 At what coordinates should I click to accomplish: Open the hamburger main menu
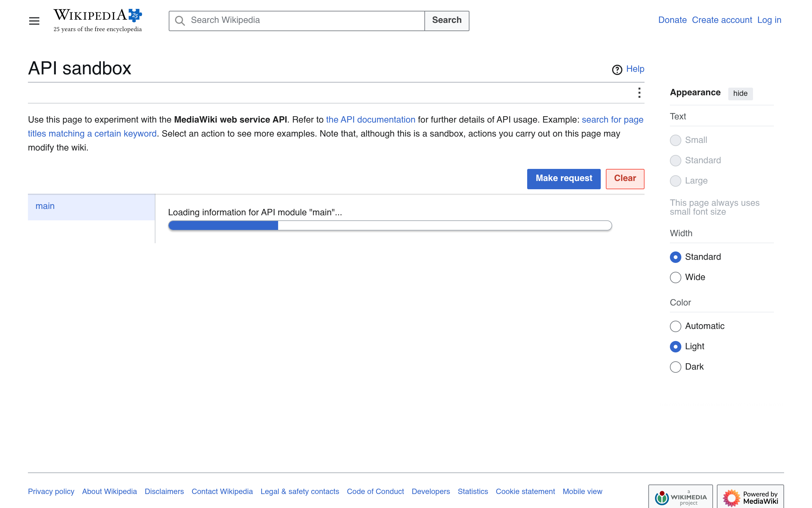(x=34, y=21)
